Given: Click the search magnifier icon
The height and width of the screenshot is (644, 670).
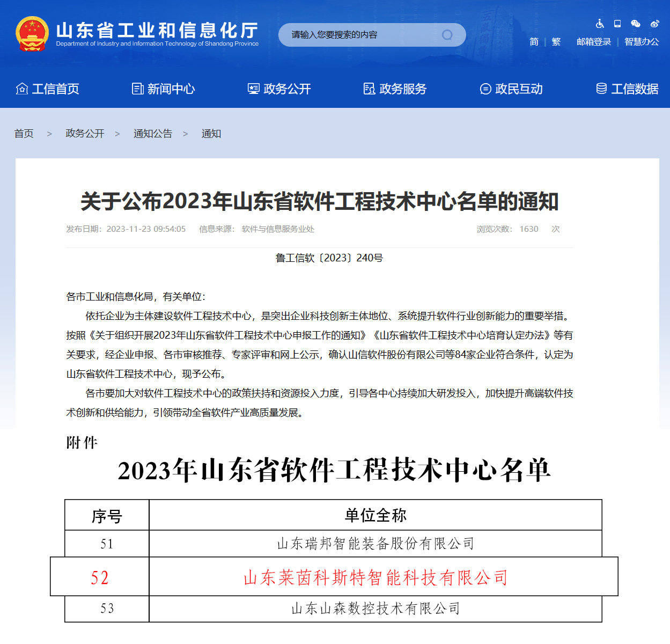Looking at the screenshot, I should pos(447,35).
